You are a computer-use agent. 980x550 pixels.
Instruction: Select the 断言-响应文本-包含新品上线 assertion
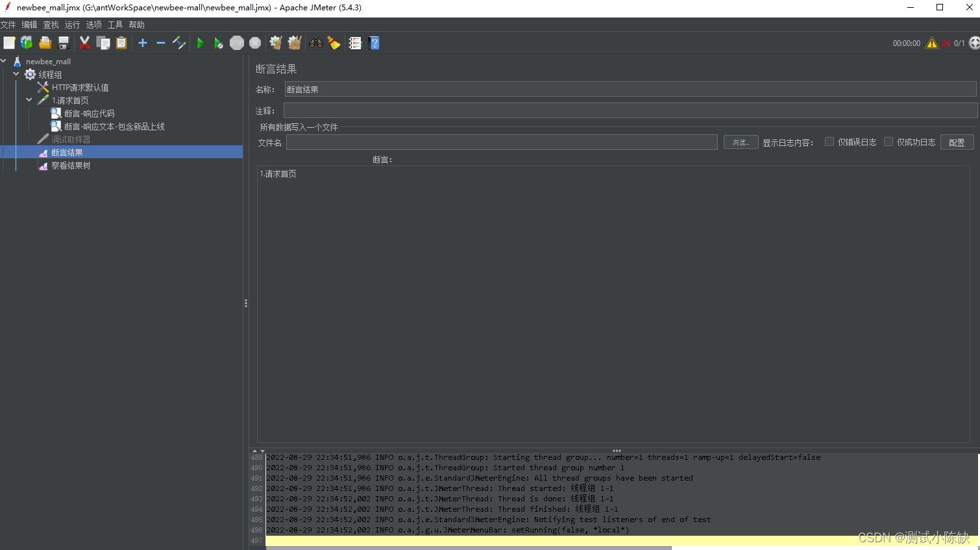tap(114, 126)
